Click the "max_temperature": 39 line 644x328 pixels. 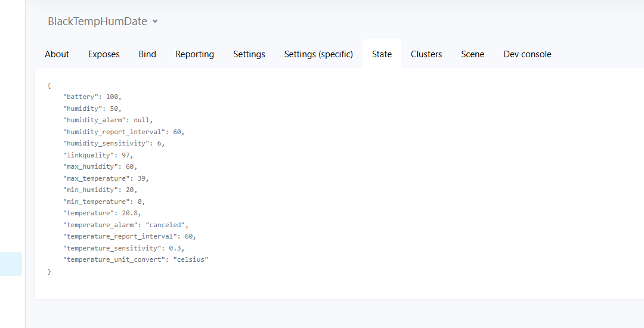pyautogui.click(x=106, y=178)
